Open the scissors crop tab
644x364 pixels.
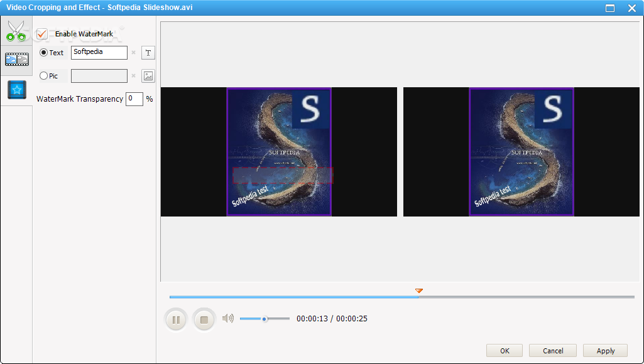(x=16, y=31)
